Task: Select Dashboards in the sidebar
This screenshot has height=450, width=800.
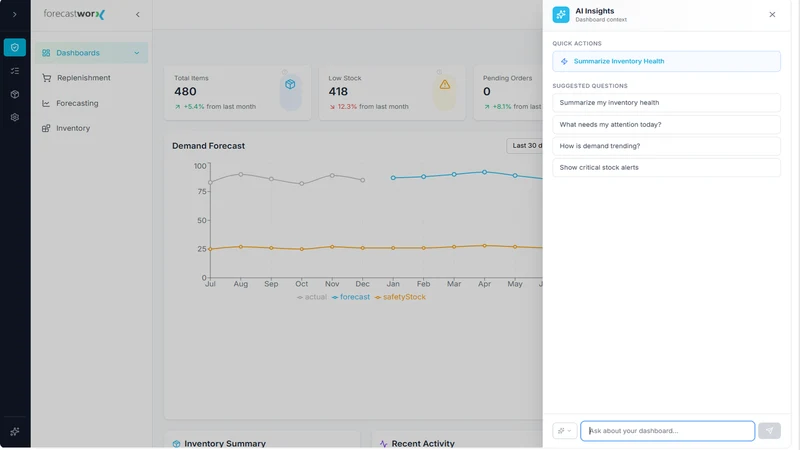Action: coord(92,53)
